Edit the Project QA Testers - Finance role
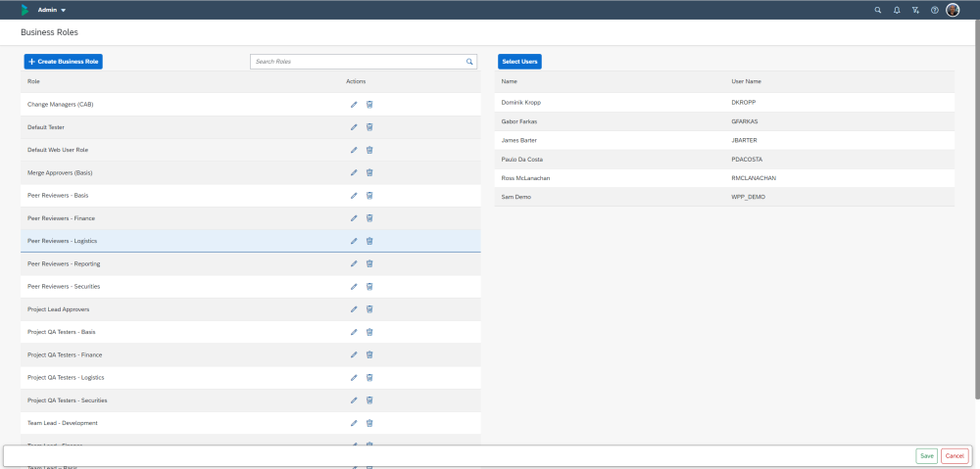Screen dimensions: 980x469 (354, 354)
